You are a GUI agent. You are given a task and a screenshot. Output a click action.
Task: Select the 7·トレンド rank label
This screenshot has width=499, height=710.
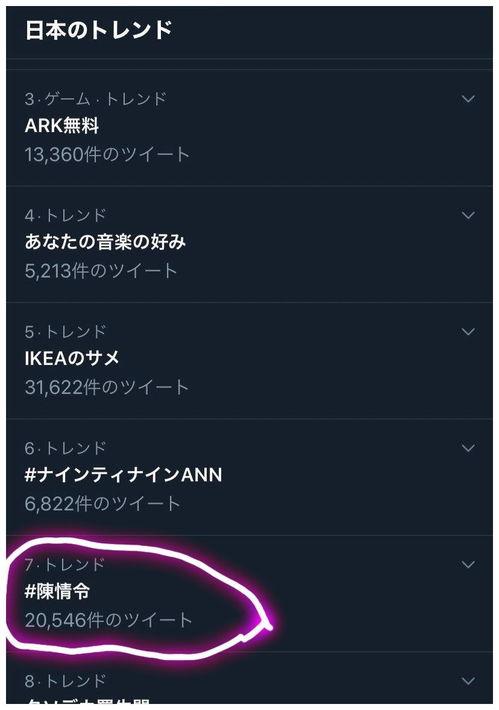(65, 564)
